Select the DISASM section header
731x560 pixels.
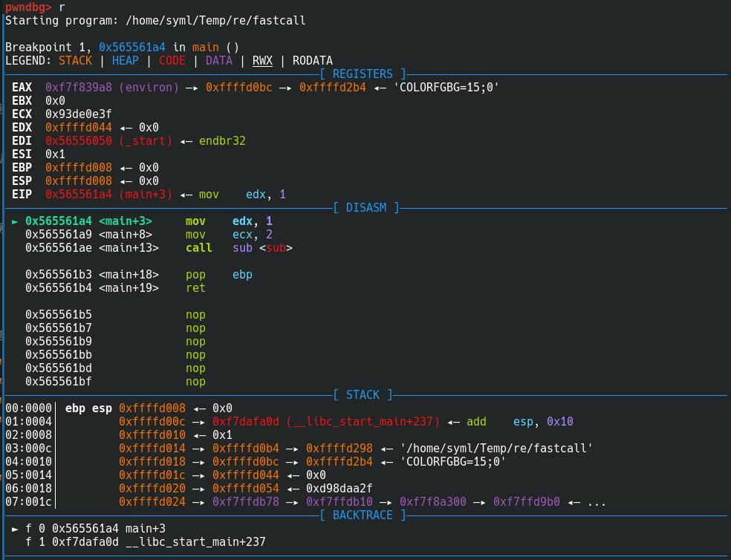click(365, 208)
